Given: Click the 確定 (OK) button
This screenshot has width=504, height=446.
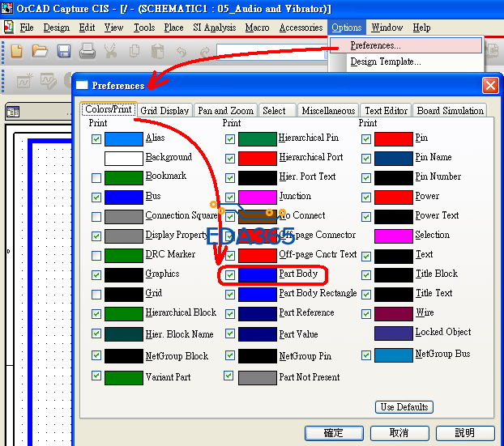Looking at the screenshot, I should tap(334, 433).
